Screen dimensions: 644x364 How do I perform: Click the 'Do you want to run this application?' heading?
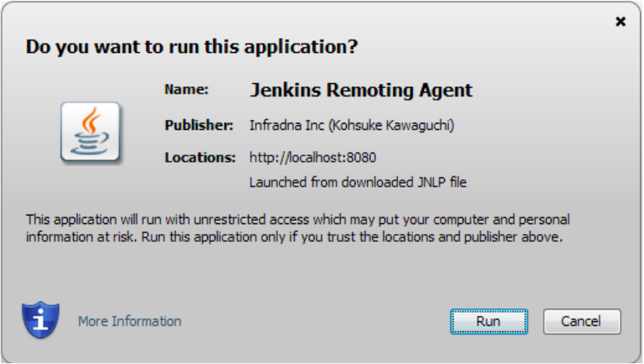[192, 47]
